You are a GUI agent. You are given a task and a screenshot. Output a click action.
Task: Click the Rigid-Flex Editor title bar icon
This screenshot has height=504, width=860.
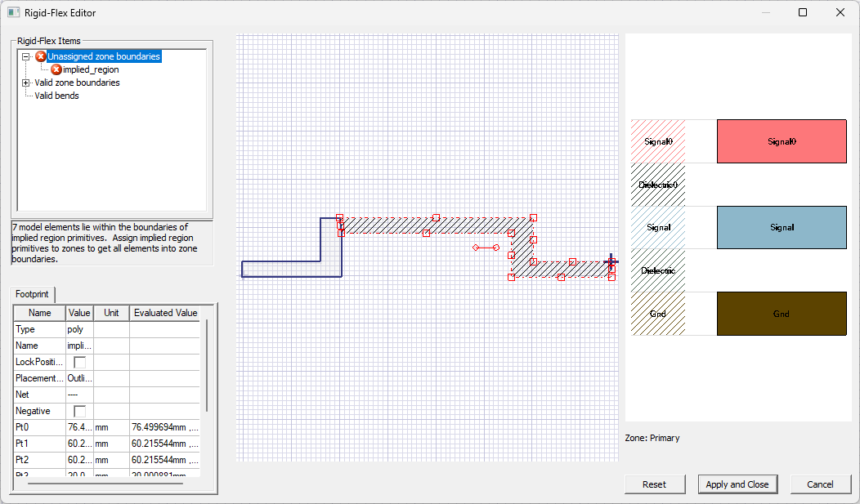pyautogui.click(x=14, y=12)
